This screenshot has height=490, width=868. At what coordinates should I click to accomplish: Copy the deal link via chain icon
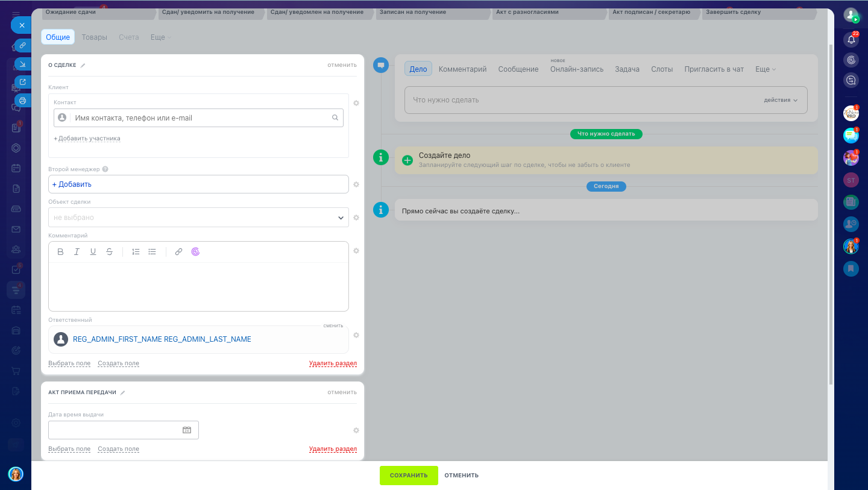click(22, 45)
